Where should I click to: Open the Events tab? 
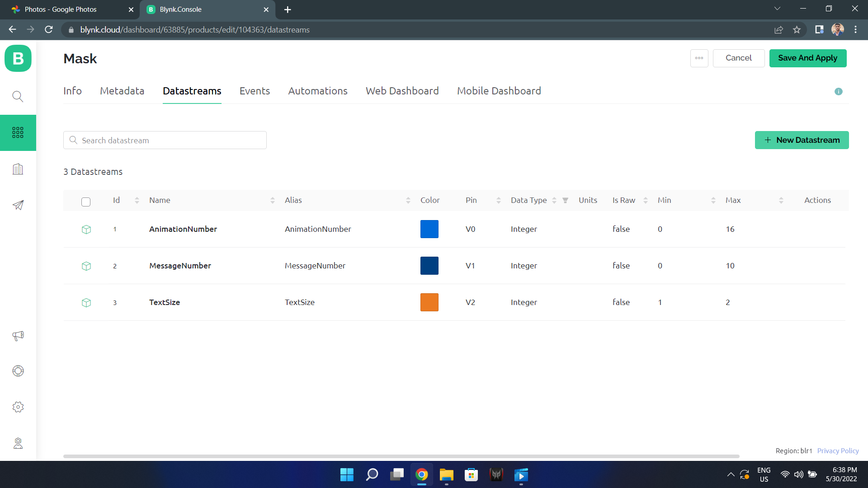[x=255, y=91]
